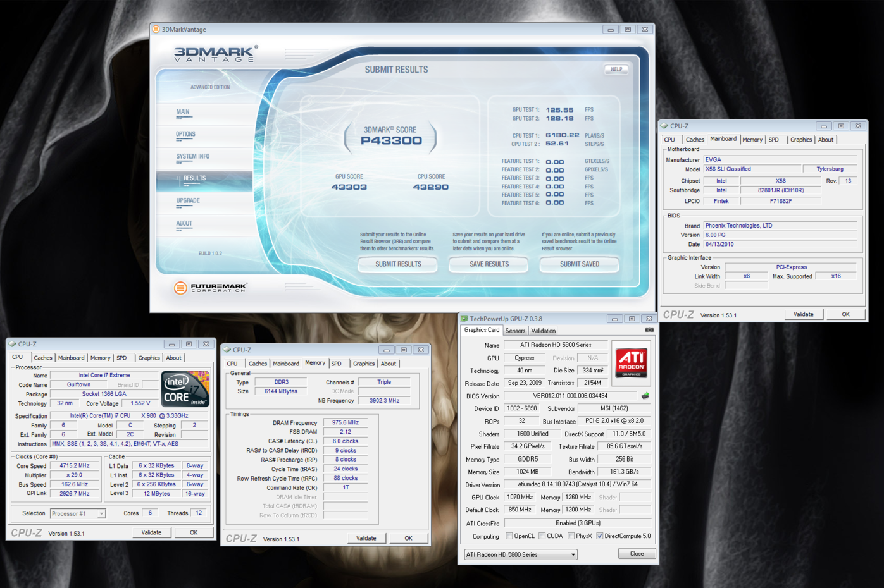Image resolution: width=884 pixels, height=588 pixels.
Task: Click OK in the CPU-Z Memory window
Action: point(408,538)
